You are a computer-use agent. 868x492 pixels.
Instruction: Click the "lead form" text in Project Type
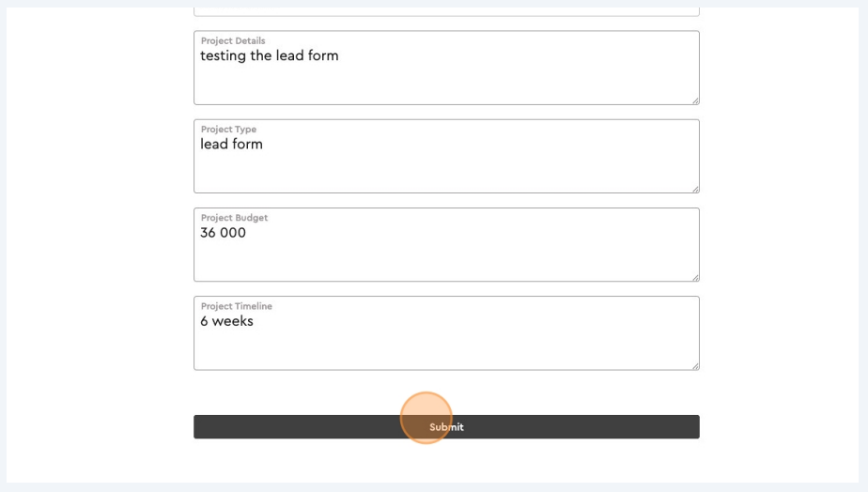(231, 145)
